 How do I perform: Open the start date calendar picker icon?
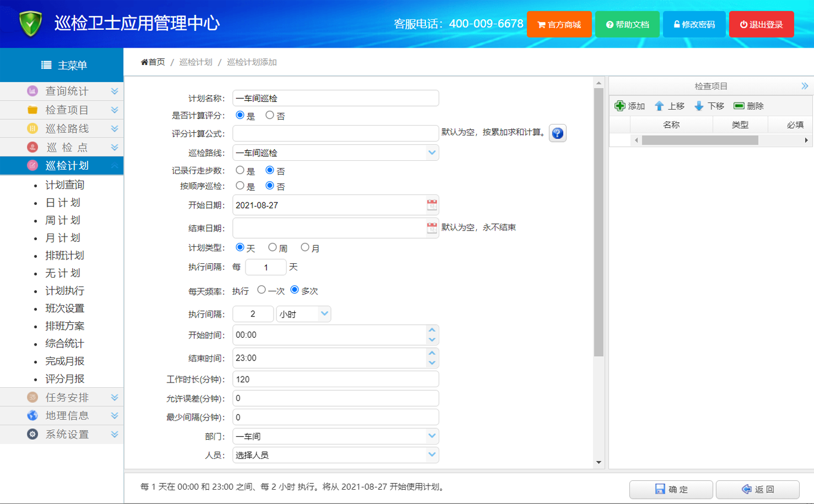click(432, 206)
